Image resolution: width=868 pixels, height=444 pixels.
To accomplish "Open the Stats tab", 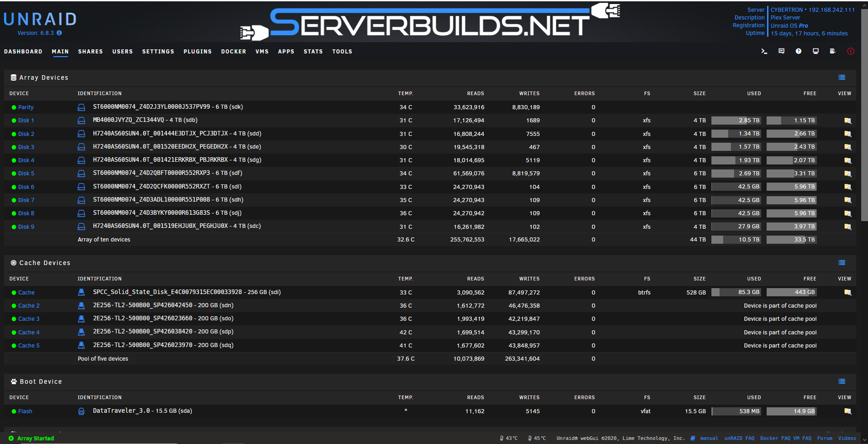I will click(x=313, y=52).
